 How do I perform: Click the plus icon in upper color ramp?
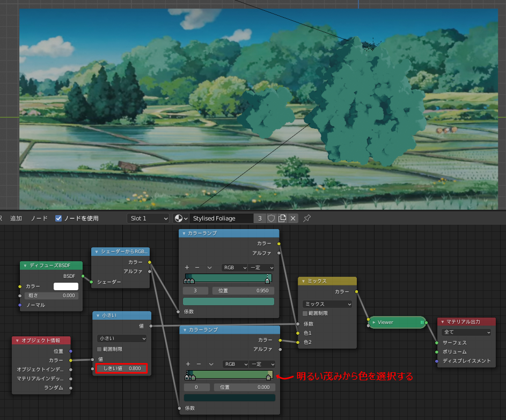(187, 268)
